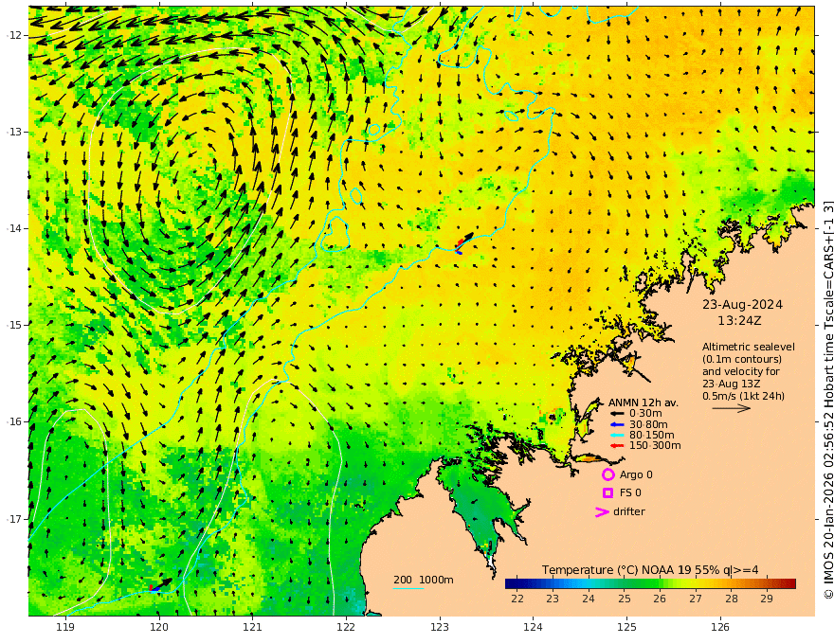Click green 25.5°C section of colour bar
The height and width of the screenshot is (644, 834).
point(642,583)
